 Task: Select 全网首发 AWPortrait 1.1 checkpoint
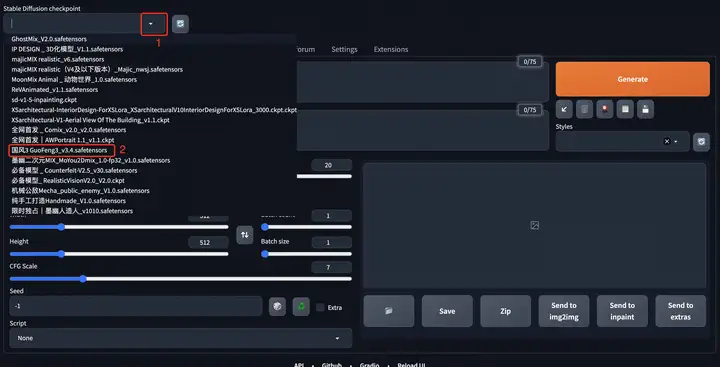tap(63, 140)
